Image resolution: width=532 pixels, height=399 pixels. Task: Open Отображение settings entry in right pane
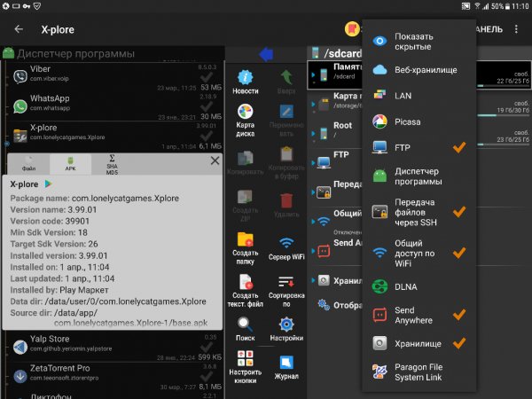coord(340,305)
